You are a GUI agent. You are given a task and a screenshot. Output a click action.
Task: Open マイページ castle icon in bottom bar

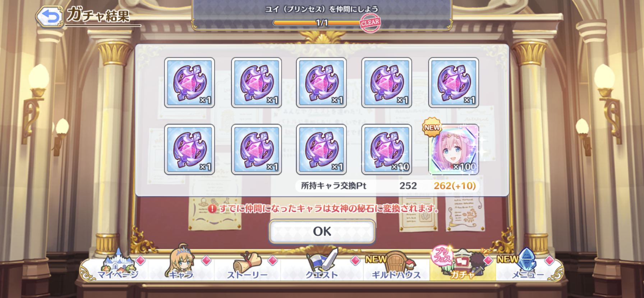(118, 265)
